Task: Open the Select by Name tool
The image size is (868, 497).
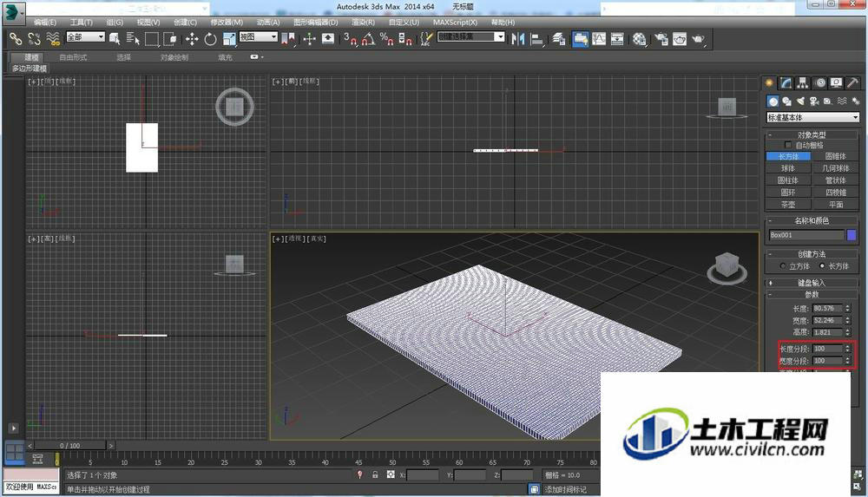Action: (133, 39)
